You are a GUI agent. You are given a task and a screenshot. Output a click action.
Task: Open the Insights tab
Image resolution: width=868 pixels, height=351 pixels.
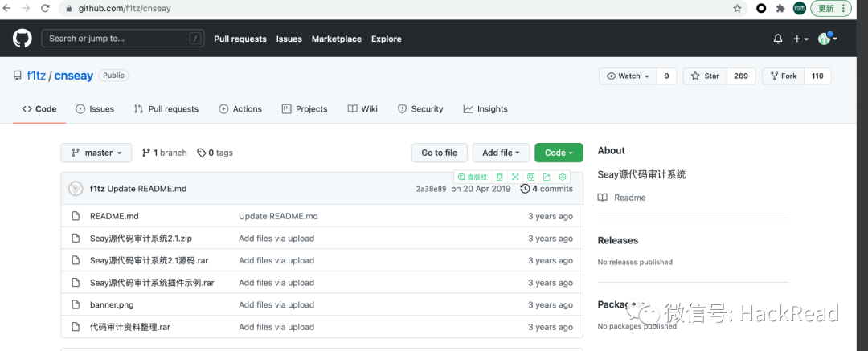click(x=485, y=109)
